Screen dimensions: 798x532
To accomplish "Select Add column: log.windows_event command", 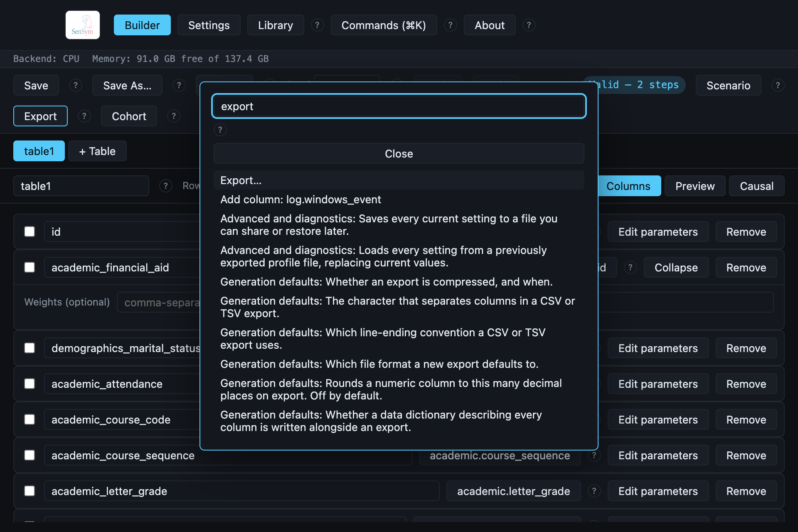I will [399, 199].
